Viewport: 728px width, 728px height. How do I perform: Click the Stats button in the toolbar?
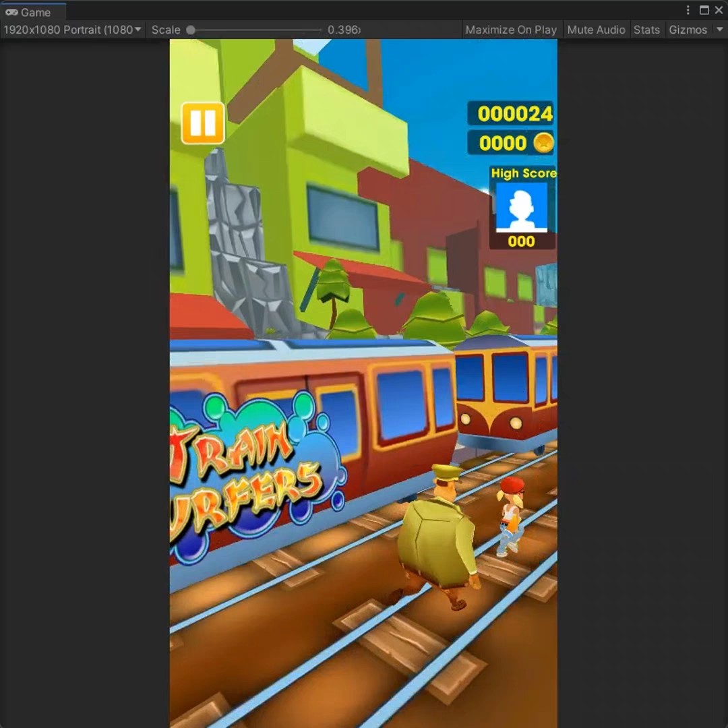[646, 29]
